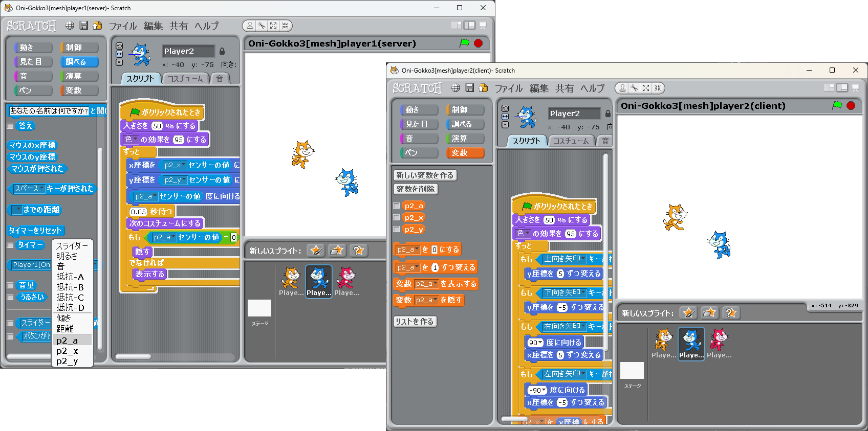Image resolution: width=868 pixels, height=431 pixels.
Task: Select 制御 category in client window
Action: click(x=465, y=110)
